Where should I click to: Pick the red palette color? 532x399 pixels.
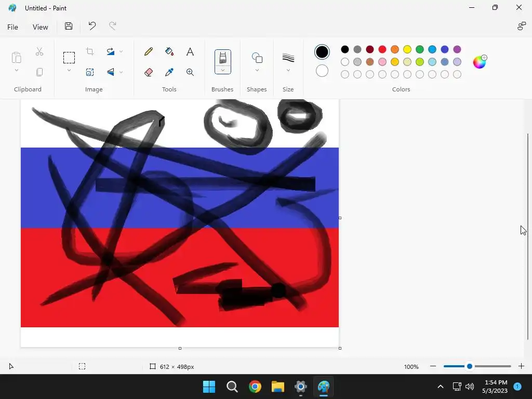point(382,49)
